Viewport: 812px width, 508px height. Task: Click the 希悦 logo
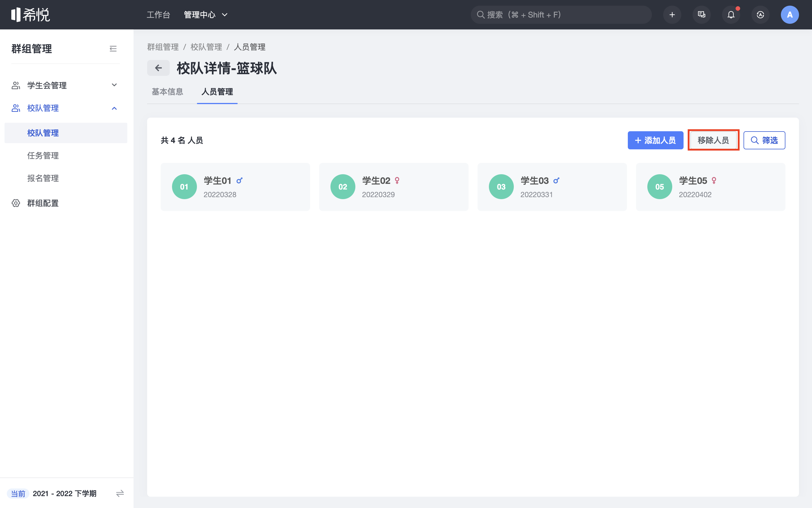30,15
